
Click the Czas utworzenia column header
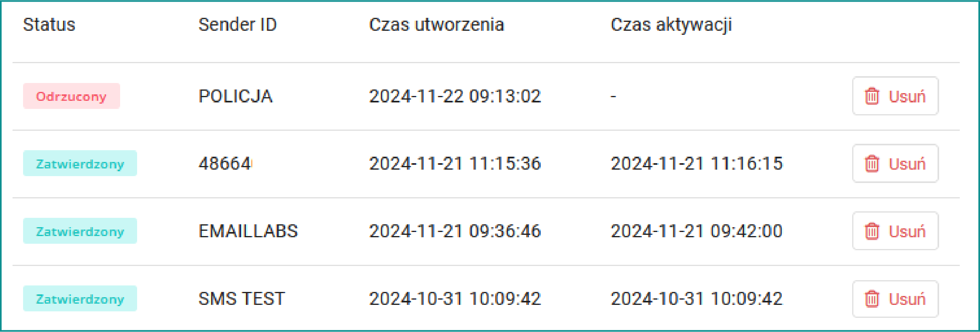click(436, 25)
